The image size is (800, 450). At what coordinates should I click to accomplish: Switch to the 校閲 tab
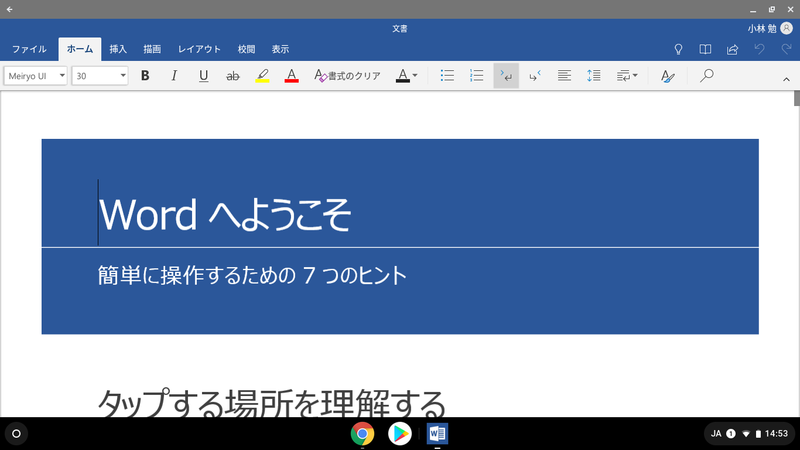pos(246,49)
